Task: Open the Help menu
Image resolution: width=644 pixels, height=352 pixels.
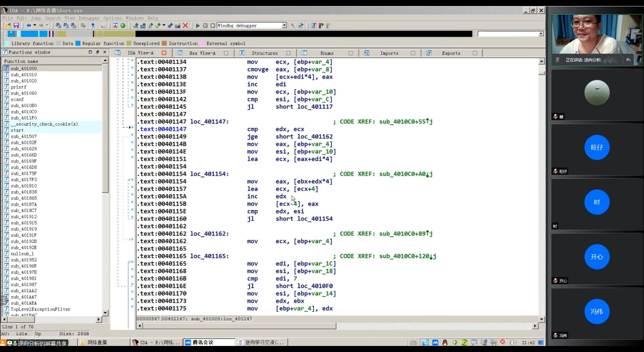Action: pyautogui.click(x=153, y=18)
